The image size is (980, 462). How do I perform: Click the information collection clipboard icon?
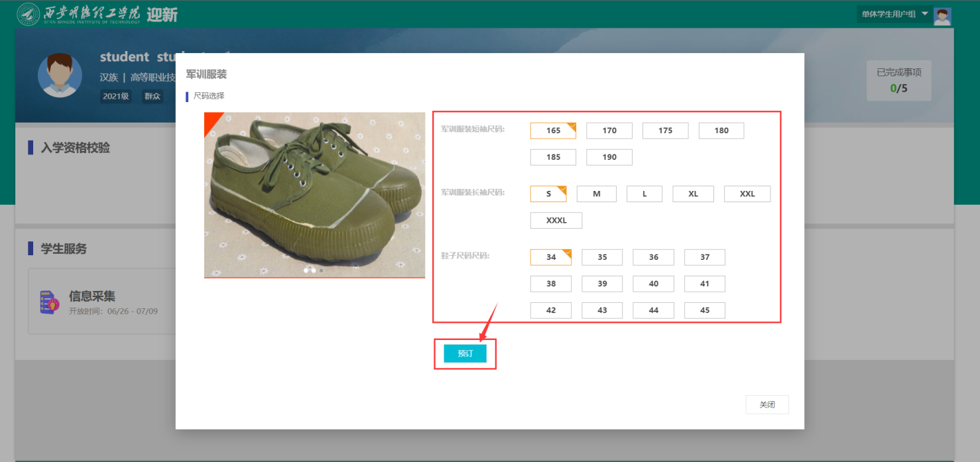point(50,302)
